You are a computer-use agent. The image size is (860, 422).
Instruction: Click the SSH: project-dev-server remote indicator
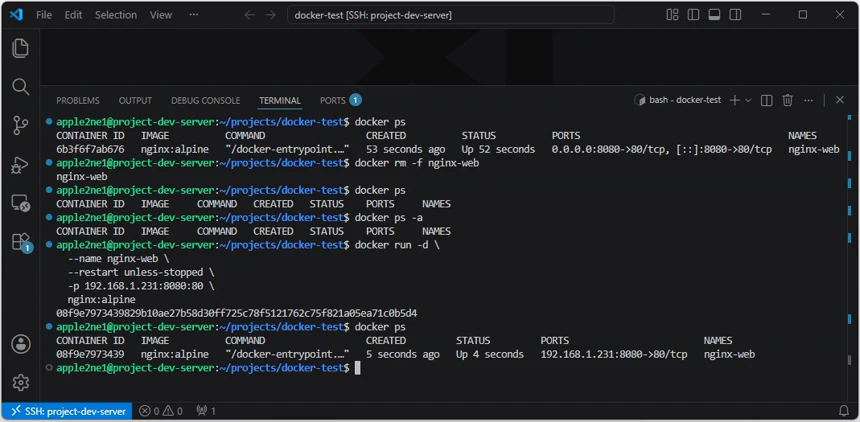click(x=67, y=411)
